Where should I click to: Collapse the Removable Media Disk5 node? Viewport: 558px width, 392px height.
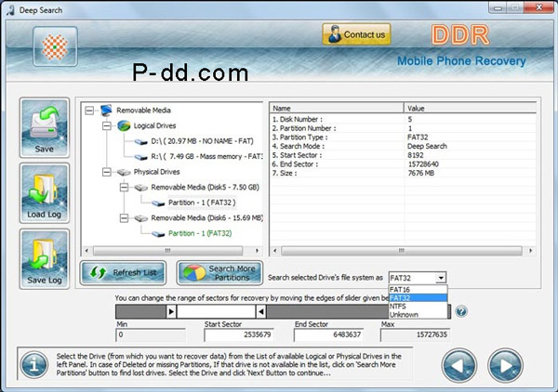(x=124, y=188)
